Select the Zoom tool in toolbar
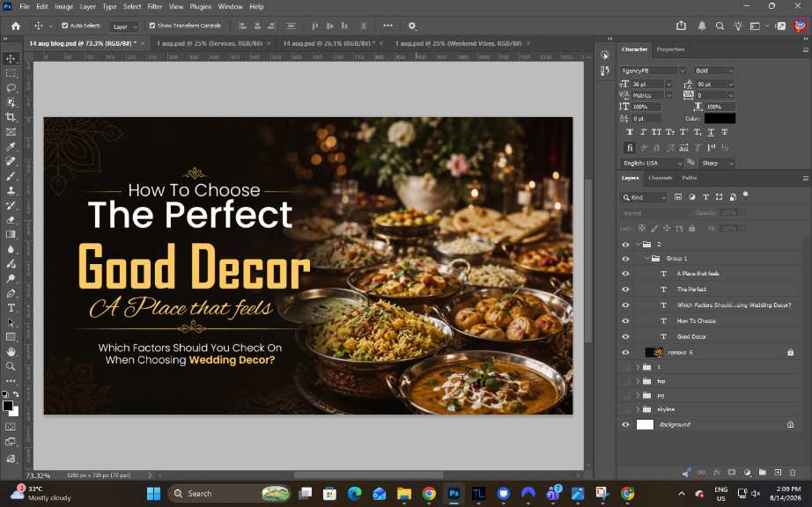Image resolution: width=812 pixels, height=507 pixels. pyautogui.click(x=11, y=366)
